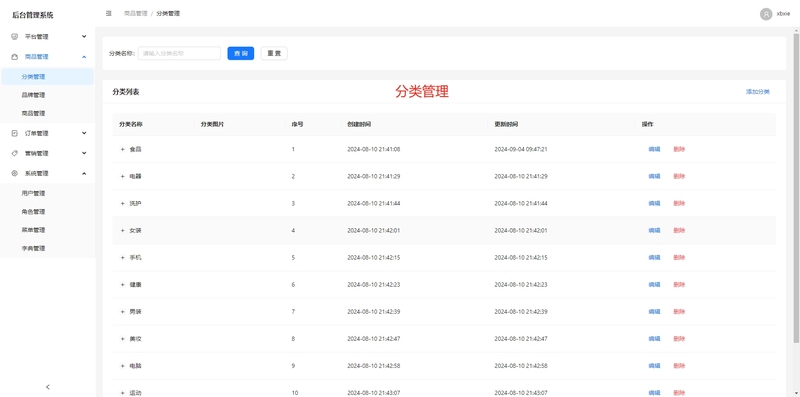Delete the 健康 category
The image size is (800, 397).
click(x=679, y=285)
